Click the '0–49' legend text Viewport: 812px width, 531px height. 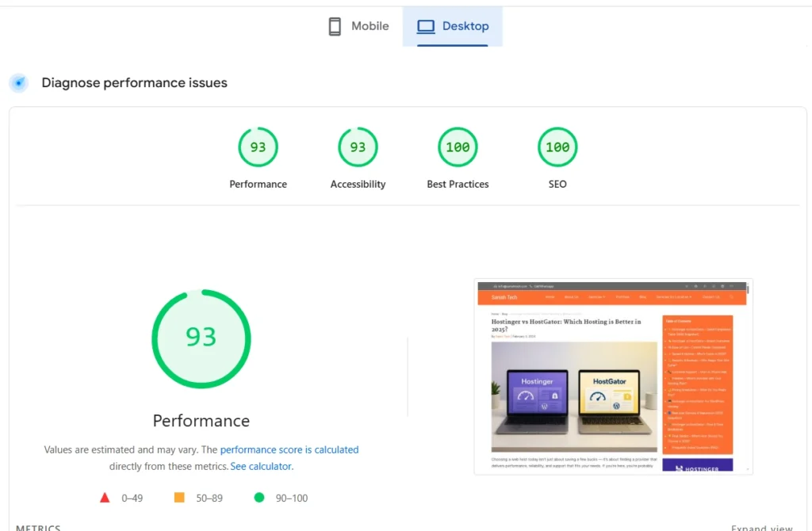tap(132, 498)
